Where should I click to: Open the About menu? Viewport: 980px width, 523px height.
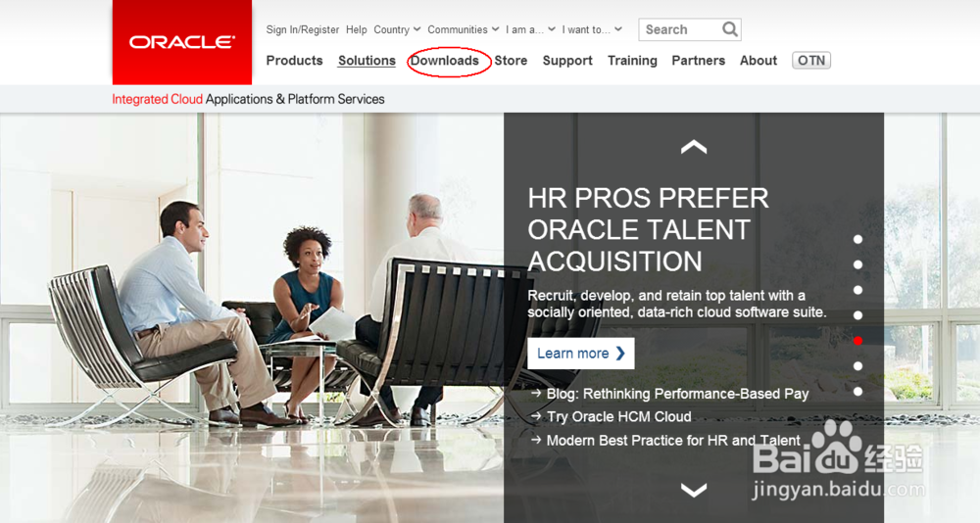[x=759, y=61]
